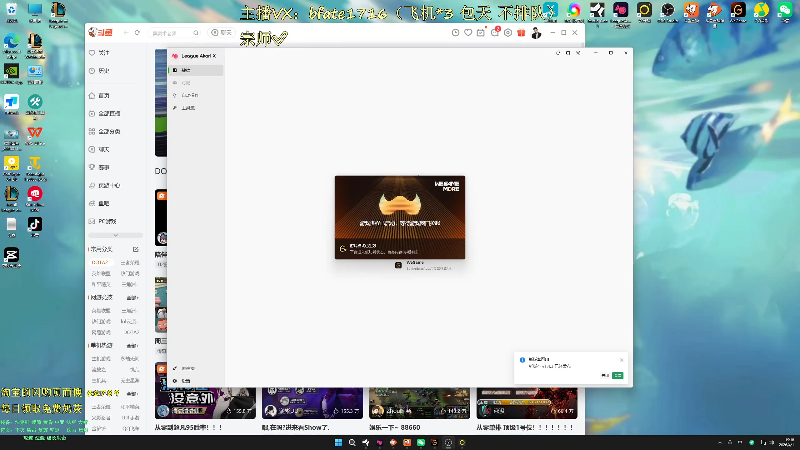This screenshot has width=800, height=450.
Task: Open the stream titled 娱乐一下~ 88660
Action: (x=394, y=428)
